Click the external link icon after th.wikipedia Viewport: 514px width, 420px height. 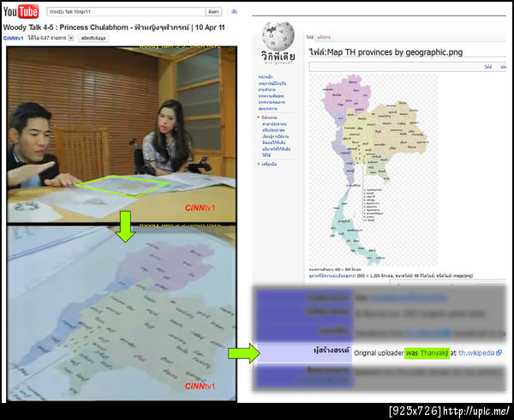point(499,353)
